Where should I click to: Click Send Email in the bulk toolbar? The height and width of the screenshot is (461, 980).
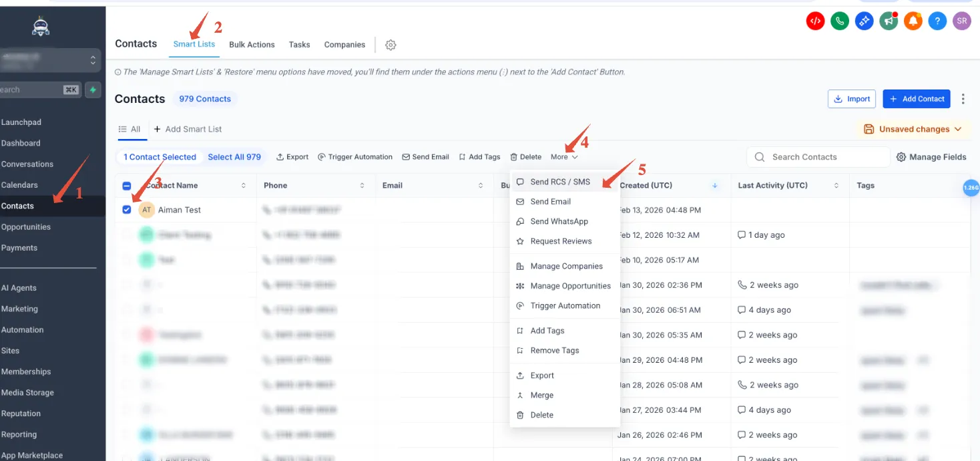(x=425, y=157)
